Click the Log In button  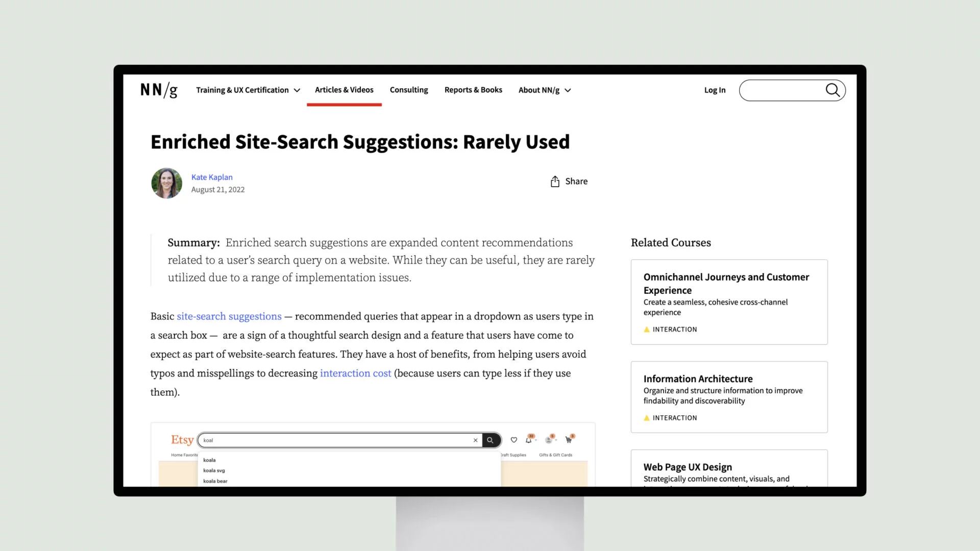coord(715,89)
